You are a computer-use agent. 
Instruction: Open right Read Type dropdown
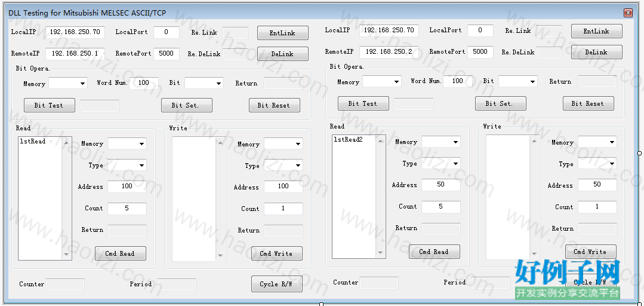[440, 164]
